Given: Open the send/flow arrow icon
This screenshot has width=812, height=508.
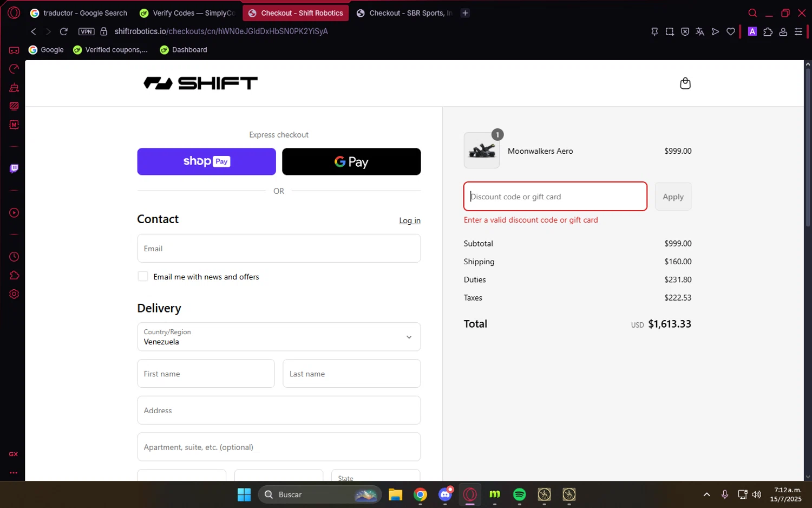Looking at the screenshot, I should [x=715, y=31].
